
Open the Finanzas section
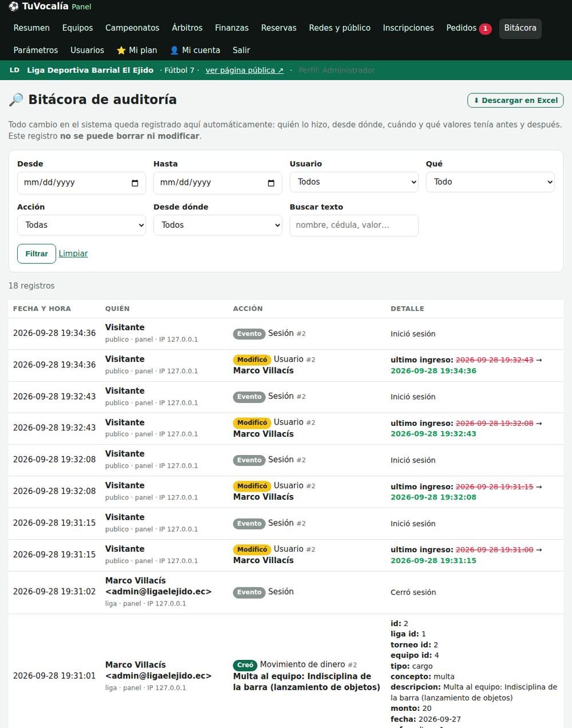click(x=232, y=28)
